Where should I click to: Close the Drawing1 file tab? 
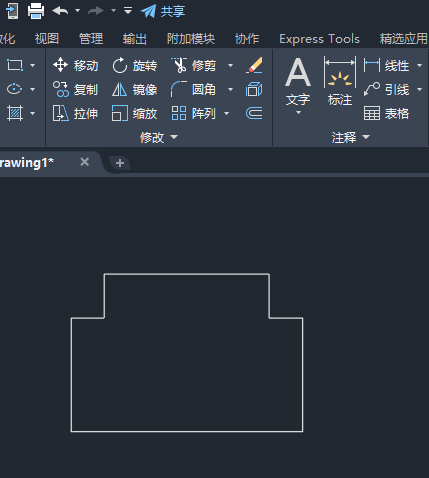click(85, 162)
